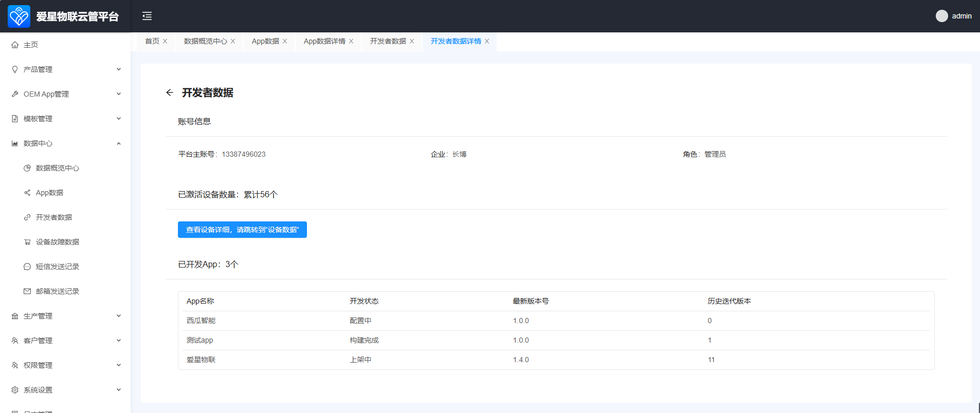980x413 pixels.
Task: Expand the 产品管理 chevron
Action: click(x=119, y=69)
